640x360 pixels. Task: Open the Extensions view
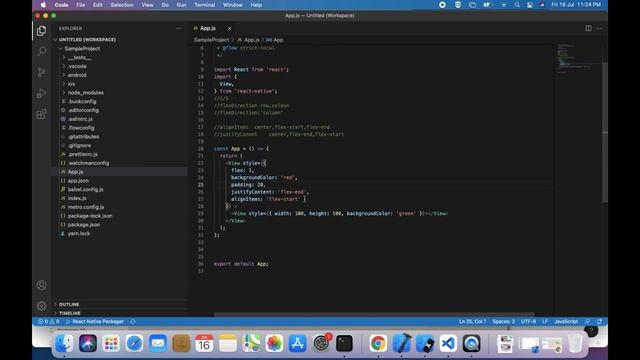click(41, 114)
